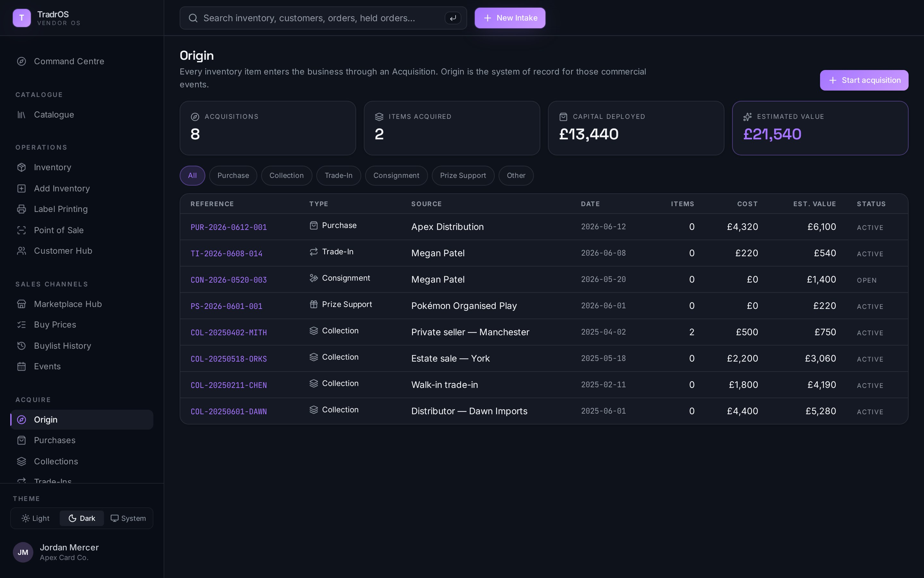
Task: Click the Estimated Value £21,540 card
Action: click(x=820, y=128)
